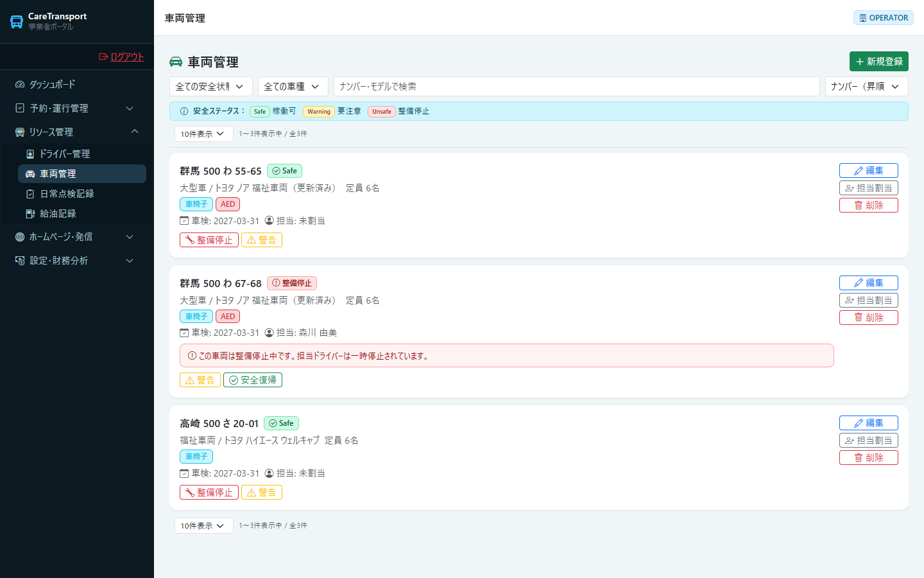Expand 予約・運行管理 menu
The width and height of the screenshot is (924, 578).
[77, 108]
